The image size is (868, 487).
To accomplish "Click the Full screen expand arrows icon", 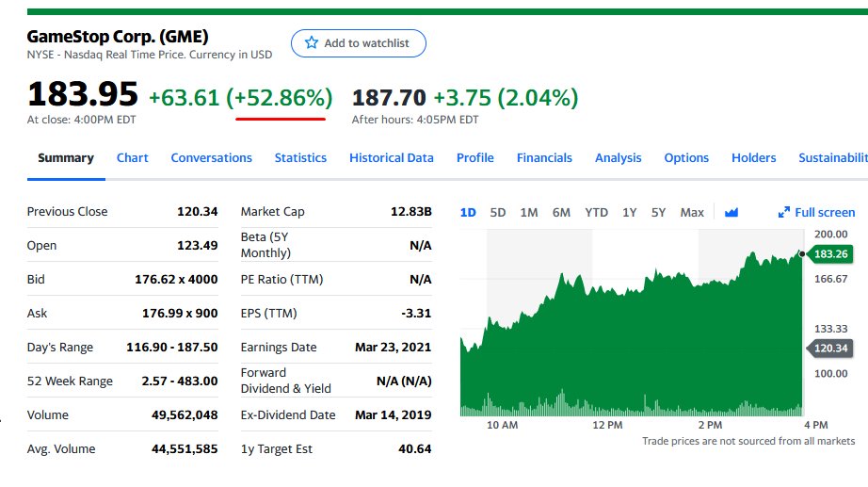I will tap(784, 212).
